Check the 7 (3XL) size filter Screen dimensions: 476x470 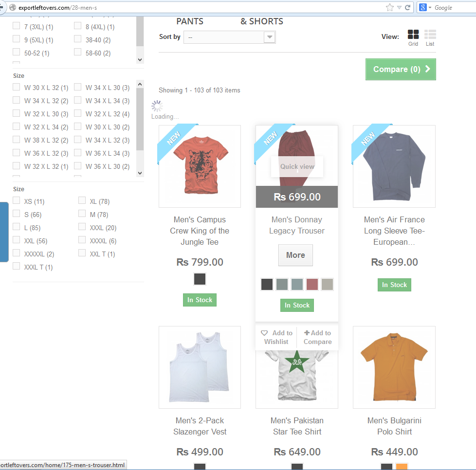pyautogui.click(x=17, y=26)
